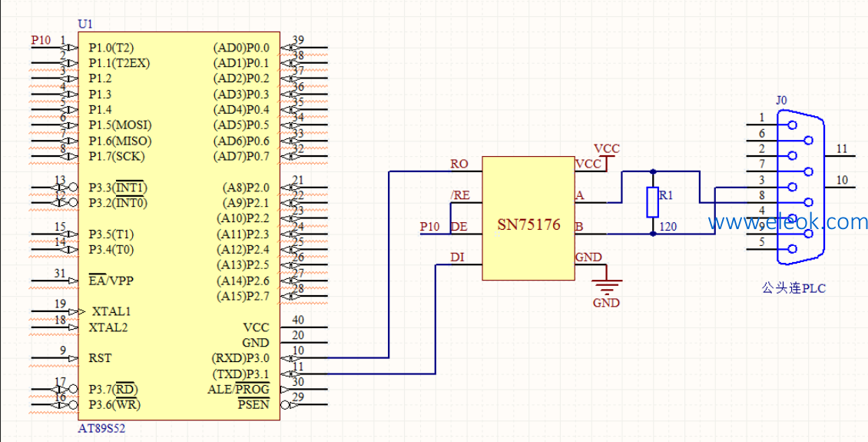The height and width of the screenshot is (442, 868).
Task: Click the RO pin label
Action: [x=459, y=164]
